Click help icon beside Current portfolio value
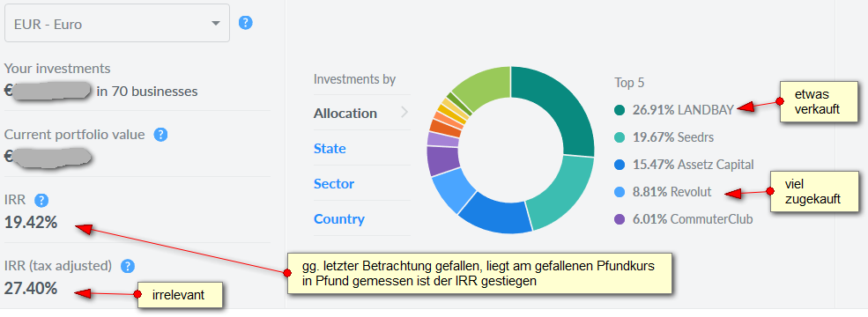 pyautogui.click(x=160, y=135)
